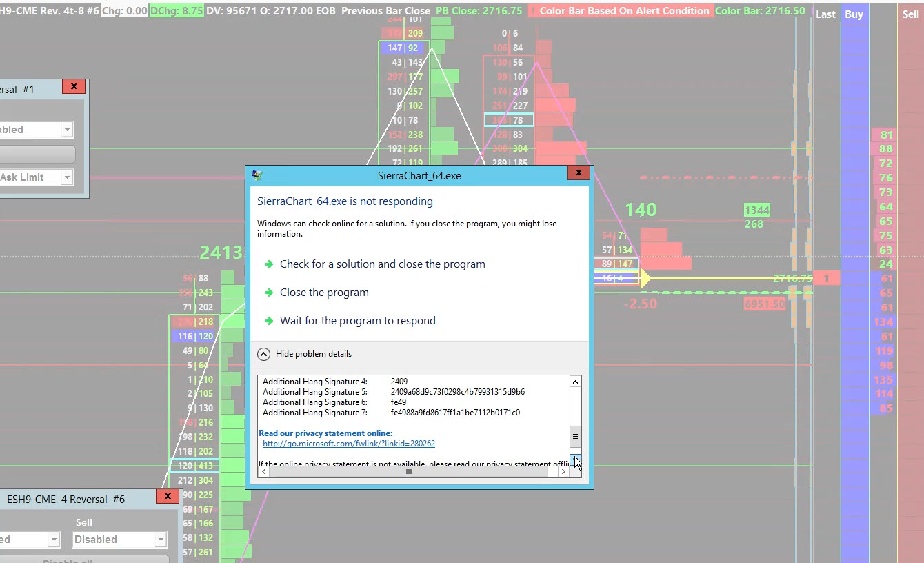
Task: Click the horizontal scrollbar thumb in details
Action: [408, 472]
